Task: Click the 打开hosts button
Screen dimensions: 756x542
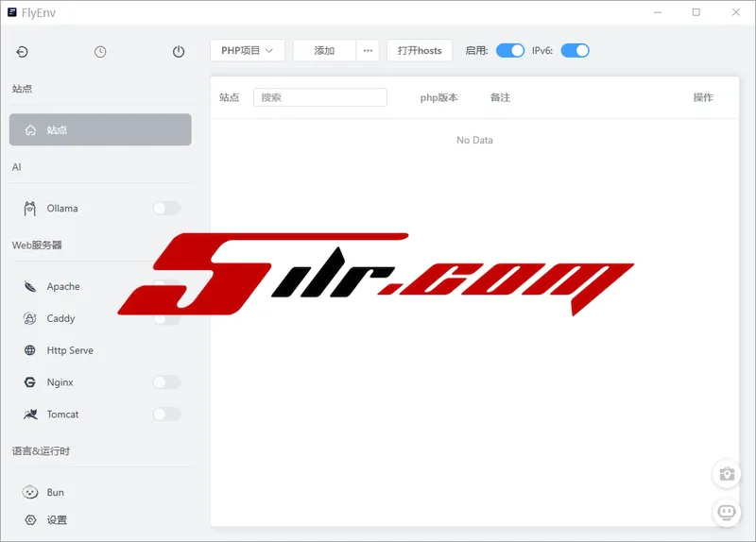Action: [420, 51]
